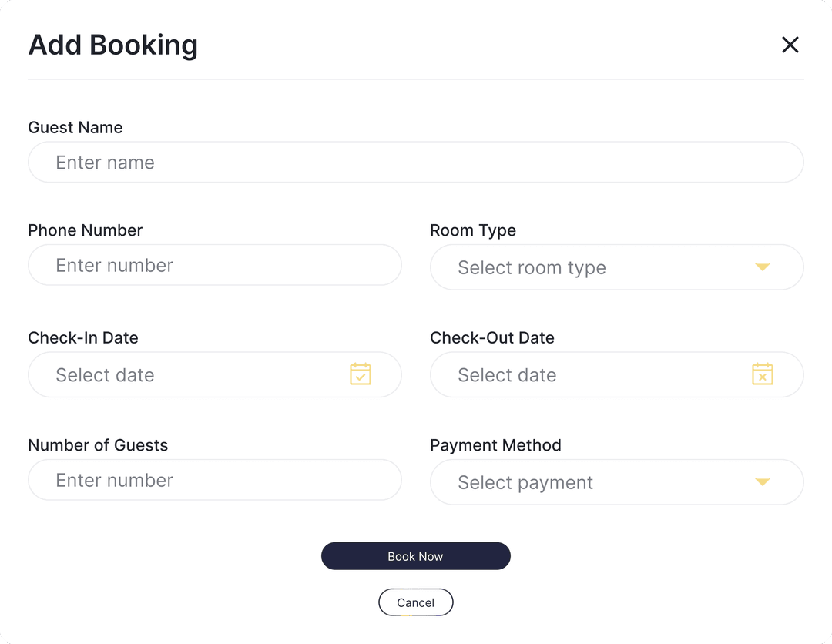Click the Room Type field label

[x=473, y=230]
